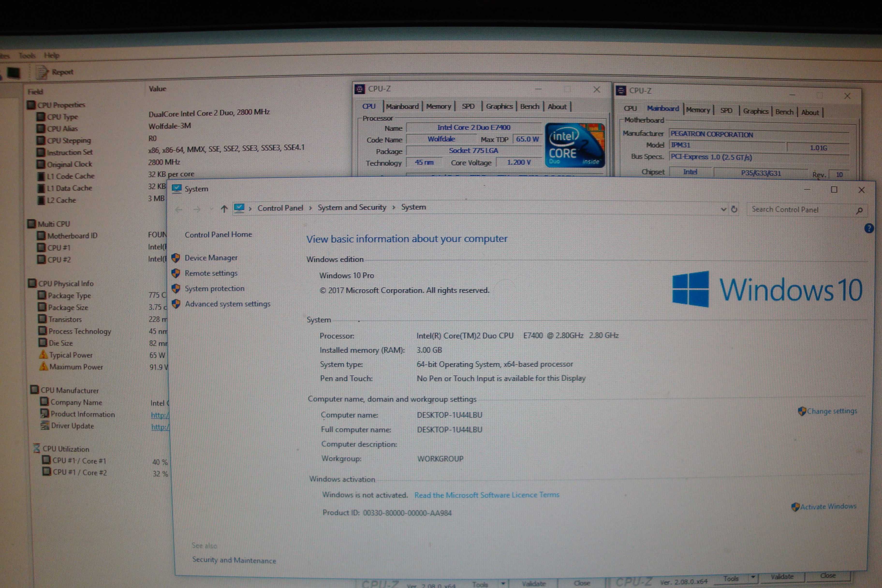This screenshot has height=588, width=882.
Task: Click the Advanced system settings shield icon
Action: [176, 304]
